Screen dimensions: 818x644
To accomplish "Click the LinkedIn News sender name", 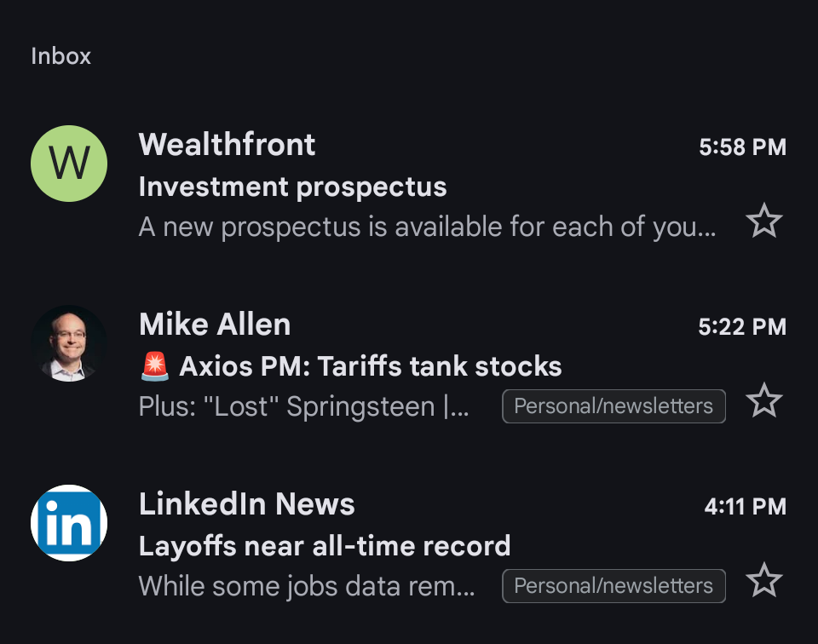I will (x=247, y=504).
